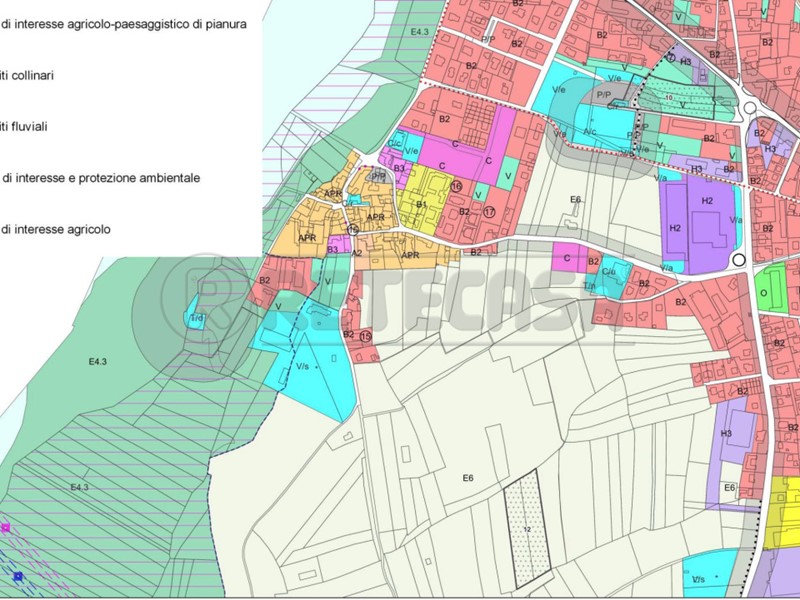This screenshot has width=800, height=600.
Task: Select the "interesse e protezione ambientale" legend entry
Action: (101, 178)
